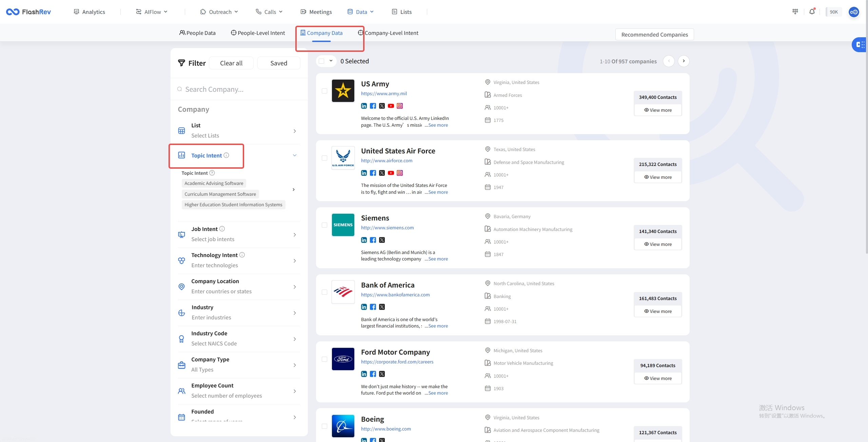
Task: Open the select-all dropdown arrow
Action: [331, 61]
